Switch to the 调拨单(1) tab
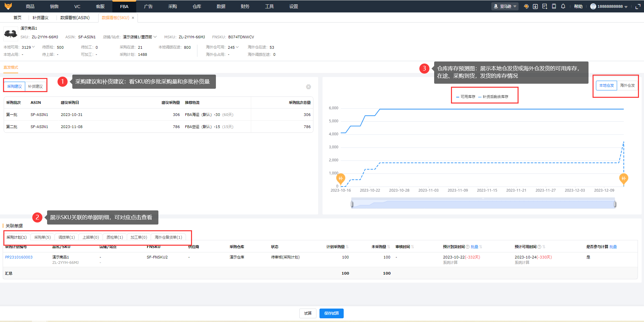The width and height of the screenshot is (644, 322). tap(67, 237)
